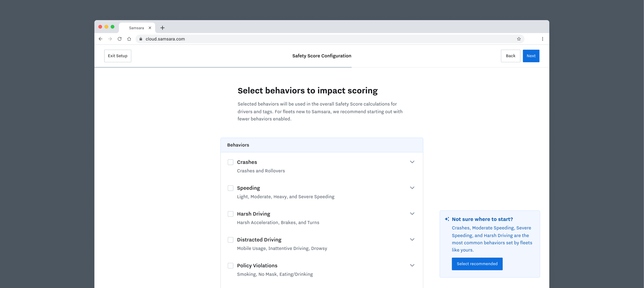Expand the Harsh Driving chevron
644x288 pixels.
click(412, 214)
